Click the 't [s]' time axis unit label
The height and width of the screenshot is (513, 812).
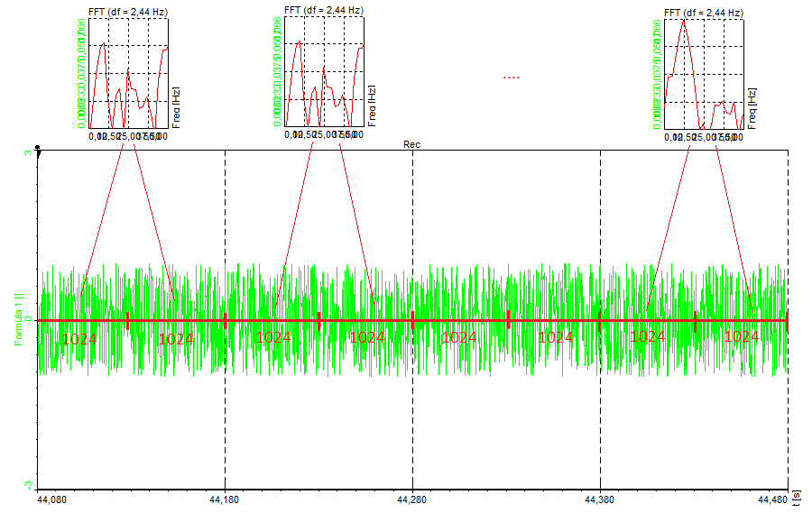(797, 499)
